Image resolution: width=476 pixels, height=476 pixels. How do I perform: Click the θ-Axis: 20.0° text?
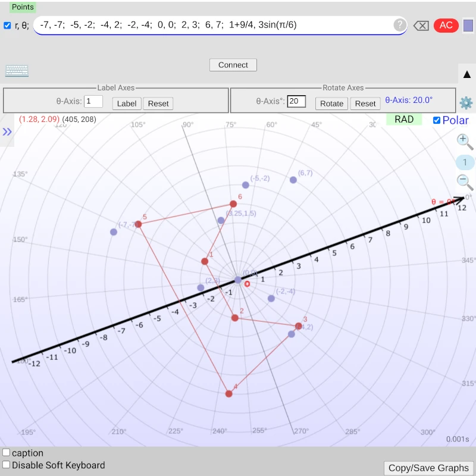click(x=409, y=100)
